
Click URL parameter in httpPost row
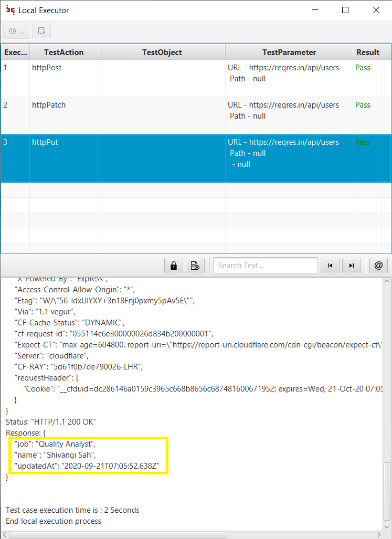coord(283,68)
